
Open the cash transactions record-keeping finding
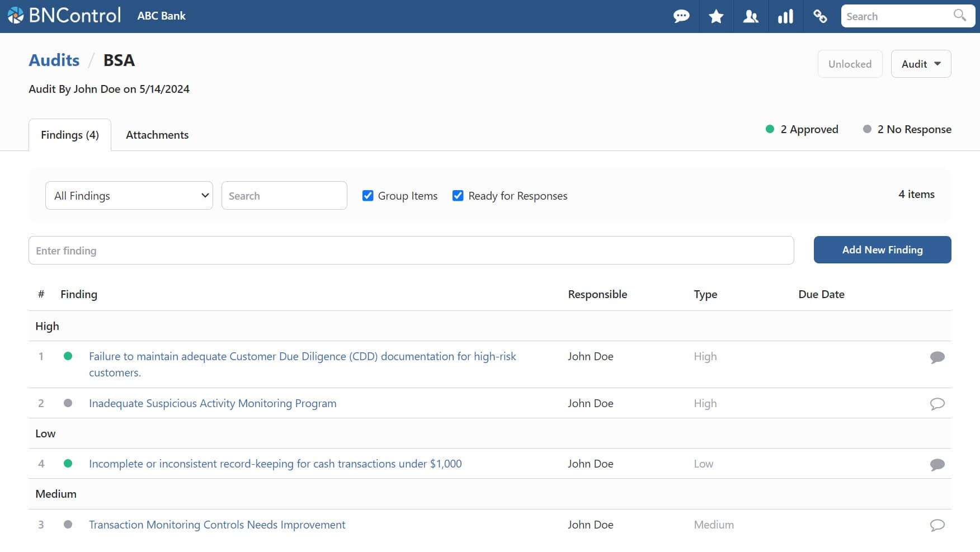click(x=275, y=464)
